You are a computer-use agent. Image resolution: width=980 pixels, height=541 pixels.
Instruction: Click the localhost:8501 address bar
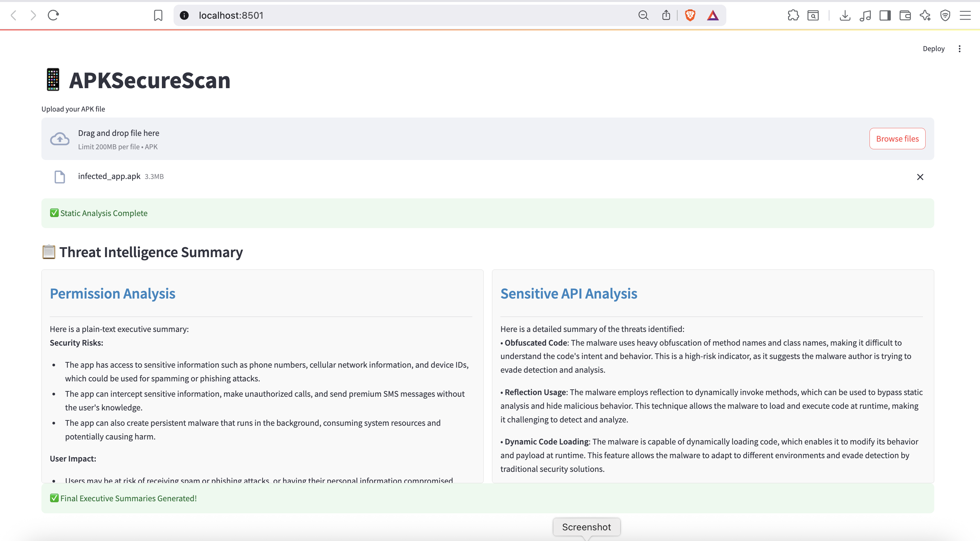[x=381, y=15]
